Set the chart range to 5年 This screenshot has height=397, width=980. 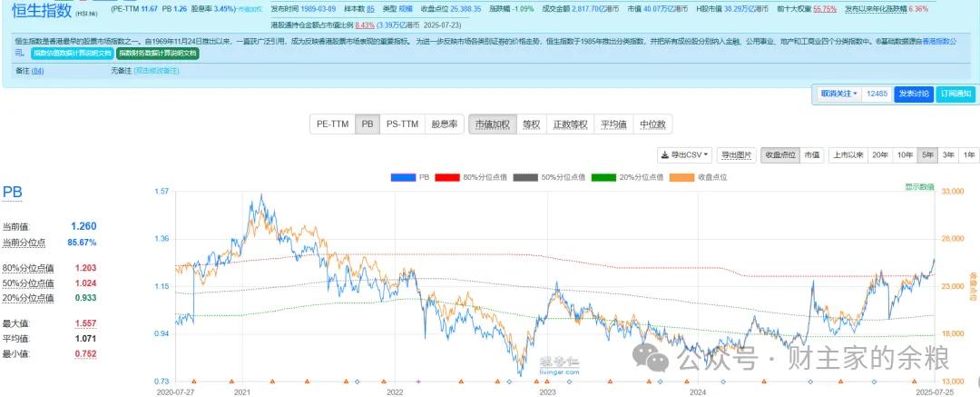click(927, 154)
